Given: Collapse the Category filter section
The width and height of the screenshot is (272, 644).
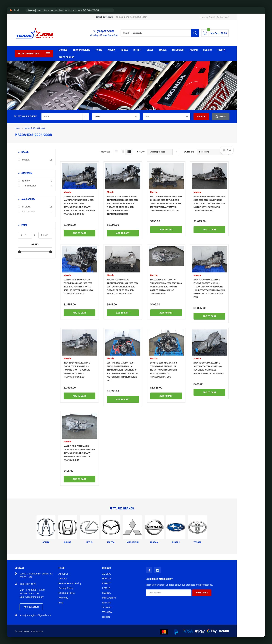Looking at the screenshot, I should (35, 173).
